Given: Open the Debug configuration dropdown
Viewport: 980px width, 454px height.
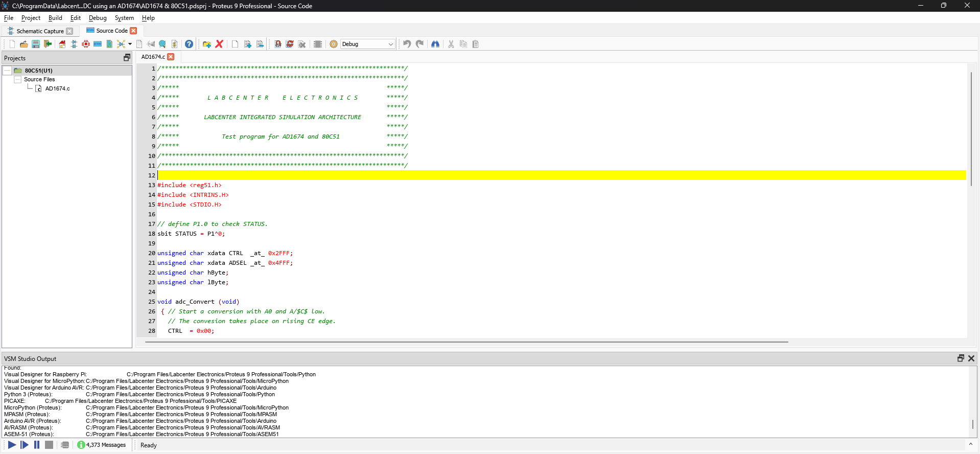Looking at the screenshot, I should click(368, 44).
